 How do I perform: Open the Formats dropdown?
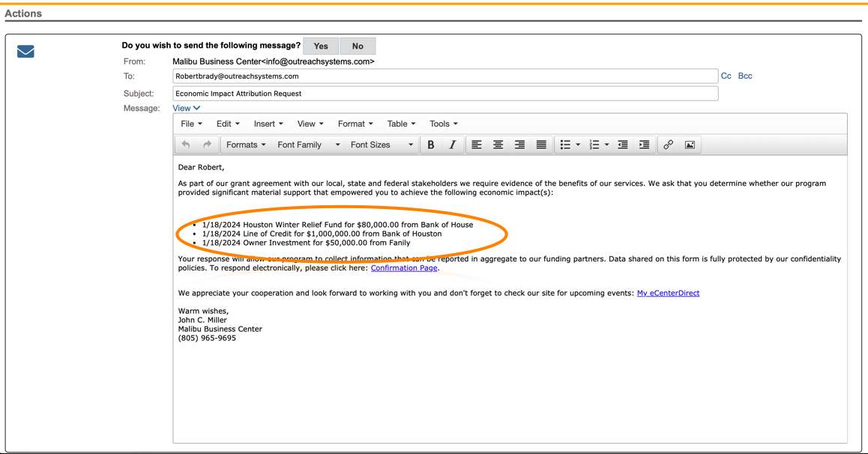[246, 145]
